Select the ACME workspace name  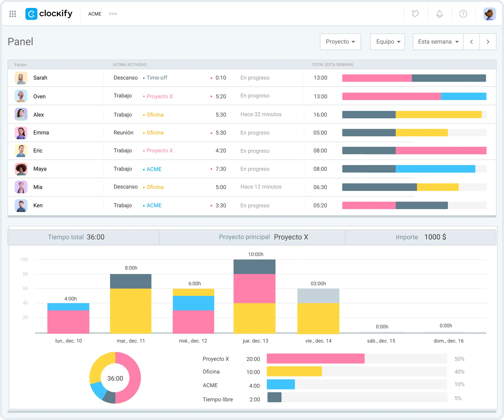(x=95, y=14)
